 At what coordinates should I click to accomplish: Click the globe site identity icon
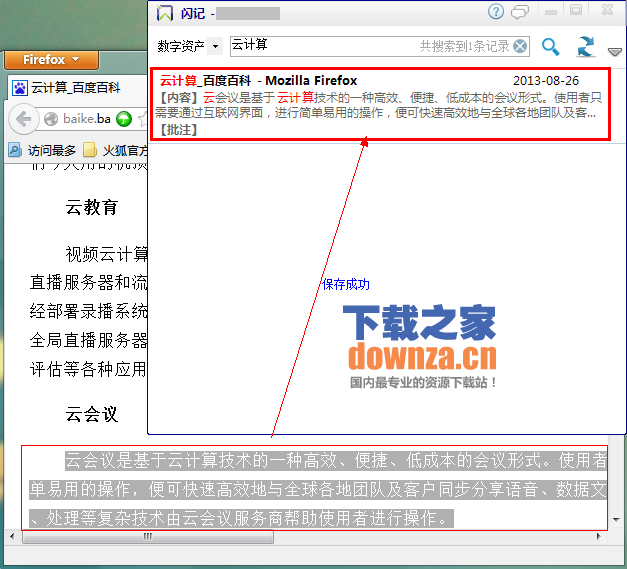click(x=51, y=119)
